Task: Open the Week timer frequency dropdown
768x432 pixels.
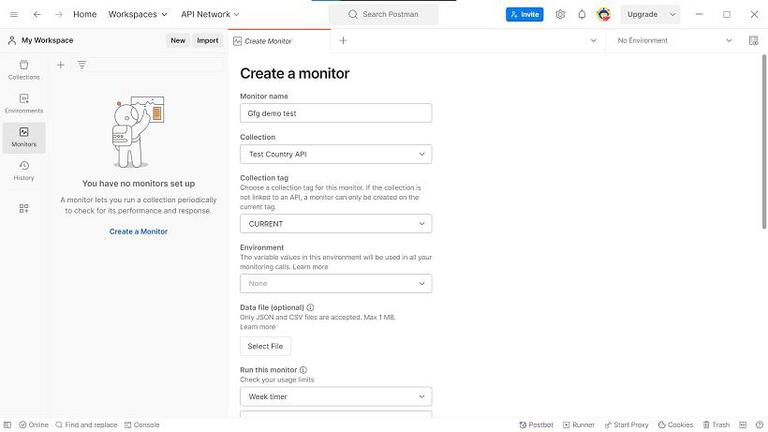Action: click(336, 397)
